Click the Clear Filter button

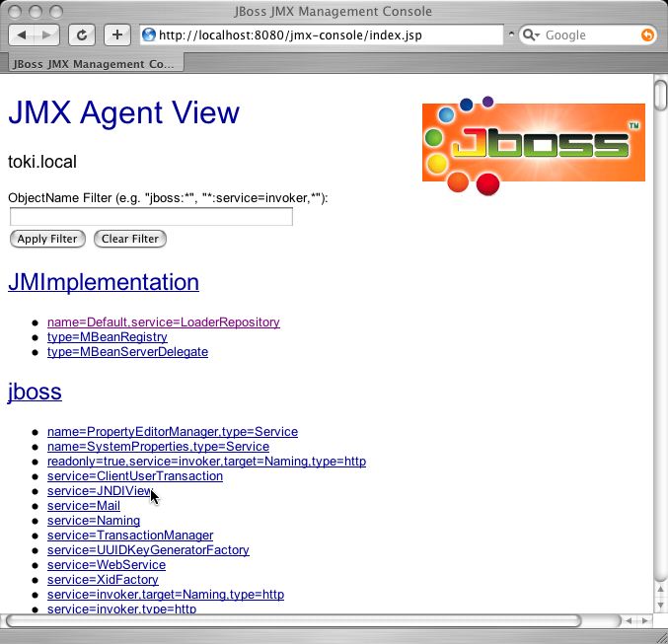[130, 239]
